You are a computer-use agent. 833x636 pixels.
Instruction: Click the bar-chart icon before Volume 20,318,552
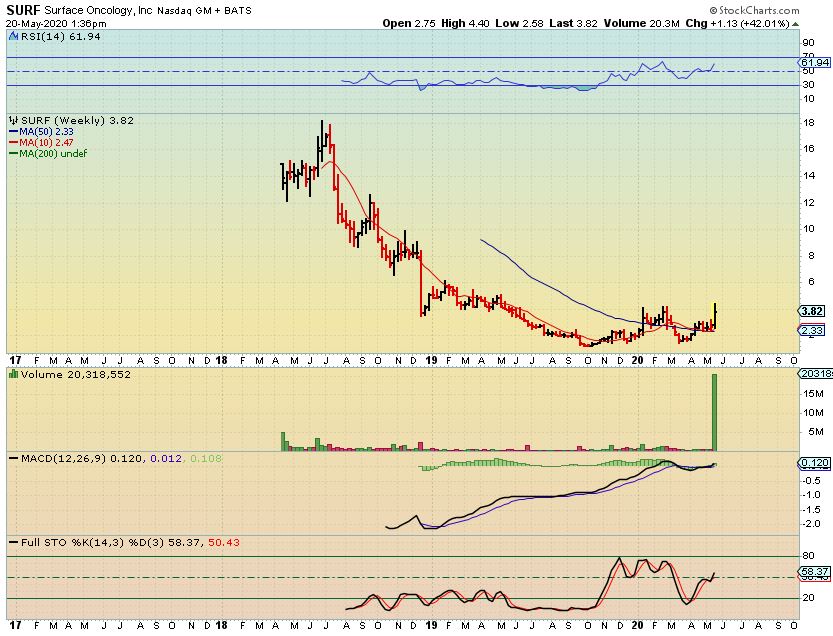click(x=14, y=374)
